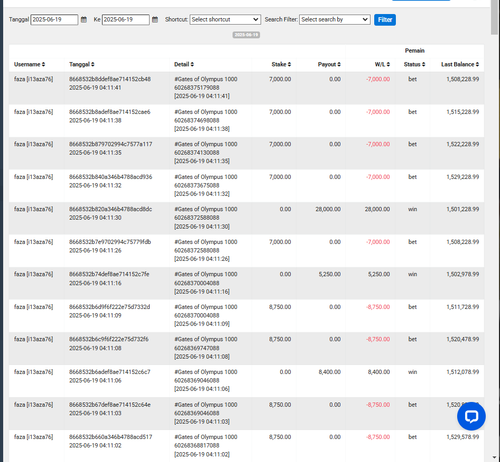Click last balance 1,522,228.99
This screenshot has width=500, height=462.
tap(463, 144)
